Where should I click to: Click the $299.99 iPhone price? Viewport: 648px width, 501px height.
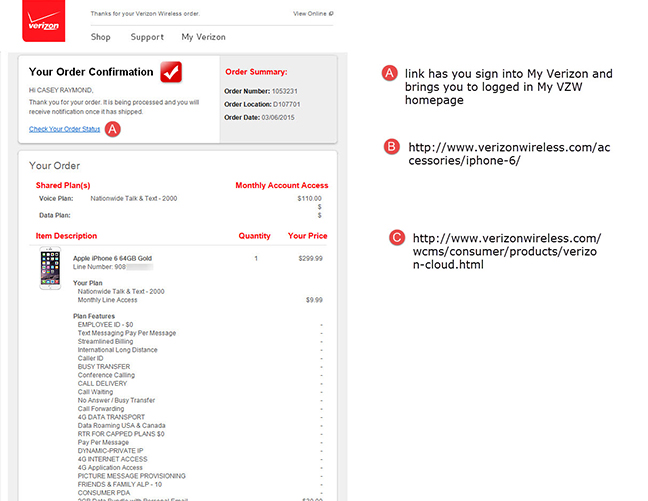point(310,258)
